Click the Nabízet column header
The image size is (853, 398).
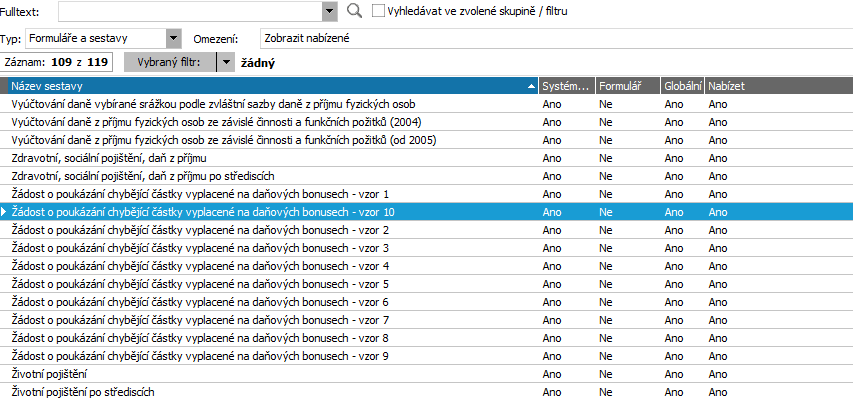tap(779, 86)
